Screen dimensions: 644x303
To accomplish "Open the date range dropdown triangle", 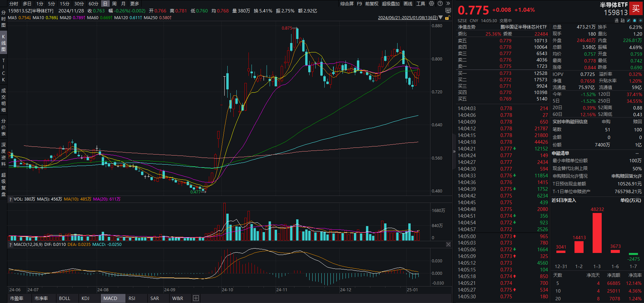I will [441, 17].
